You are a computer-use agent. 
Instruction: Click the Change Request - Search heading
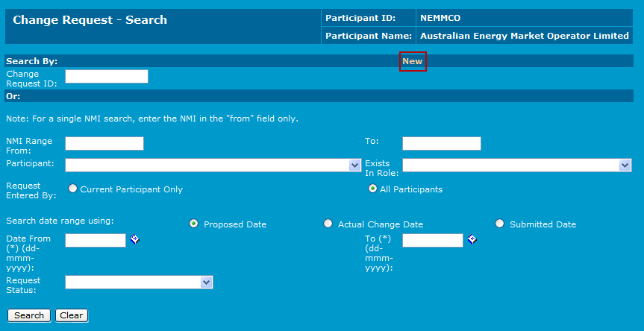pos(90,20)
